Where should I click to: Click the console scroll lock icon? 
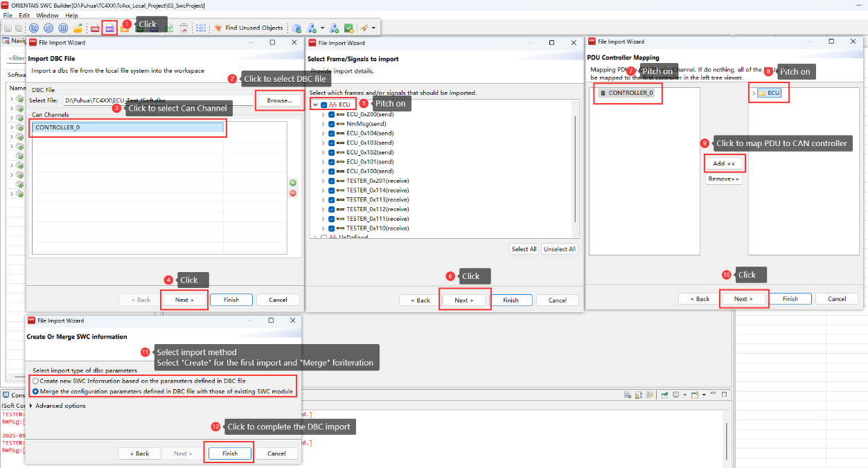pos(637,395)
